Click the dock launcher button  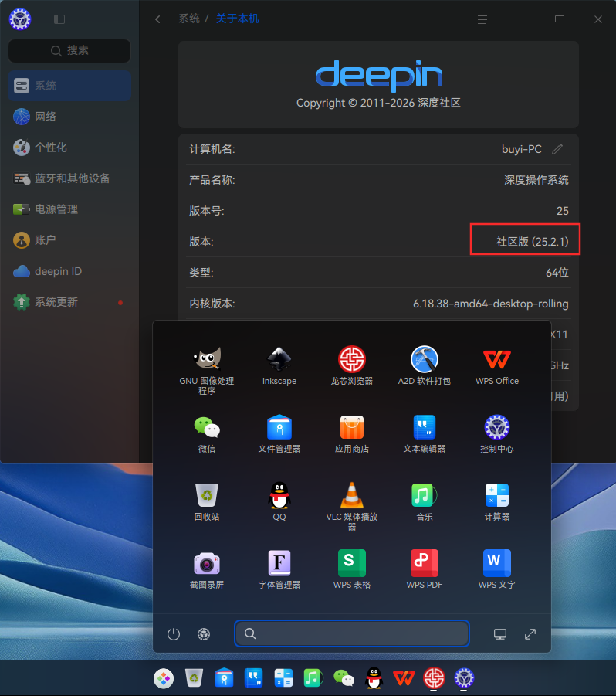tap(164, 678)
